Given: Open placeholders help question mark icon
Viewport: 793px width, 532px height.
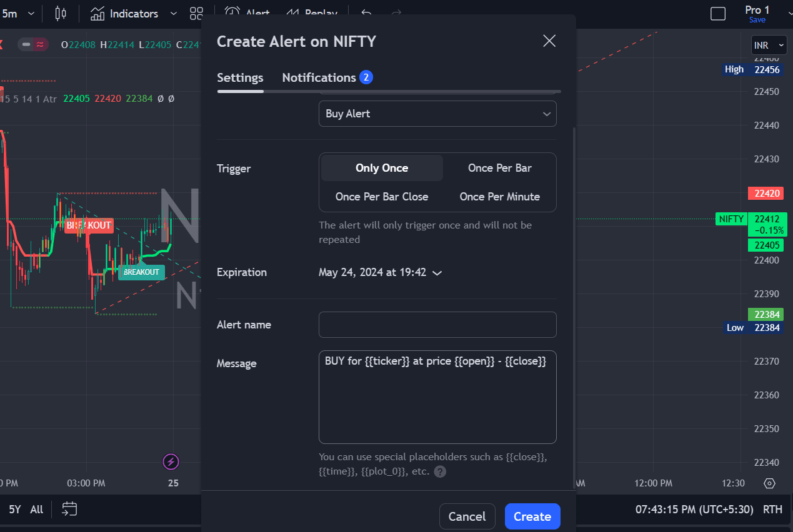Looking at the screenshot, I should (x=440, y=471).
